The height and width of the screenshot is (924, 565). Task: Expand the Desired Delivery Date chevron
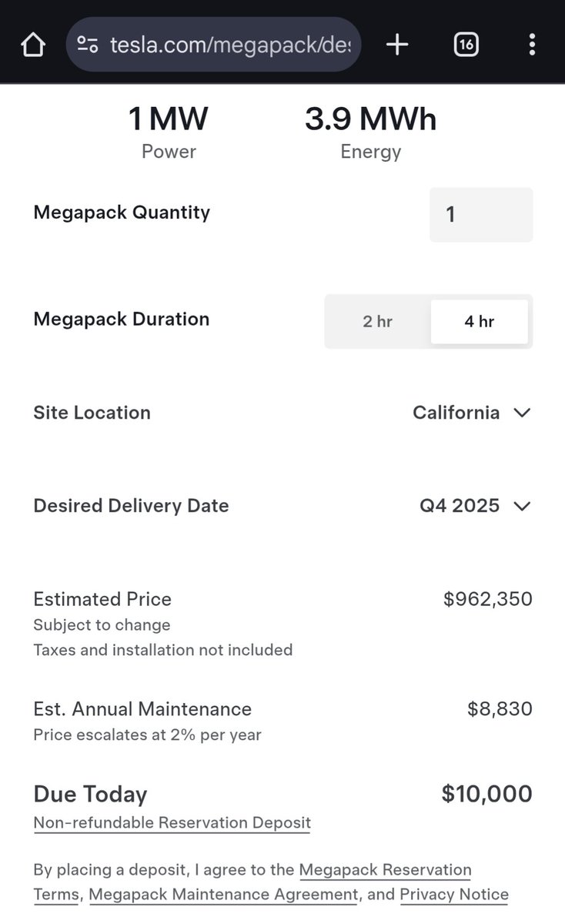point(522,506)
